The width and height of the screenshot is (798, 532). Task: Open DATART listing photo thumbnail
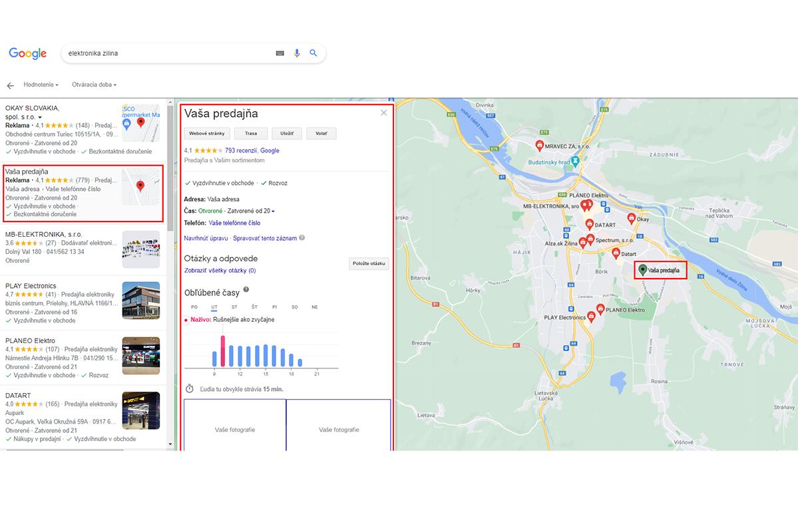(141, 410)
